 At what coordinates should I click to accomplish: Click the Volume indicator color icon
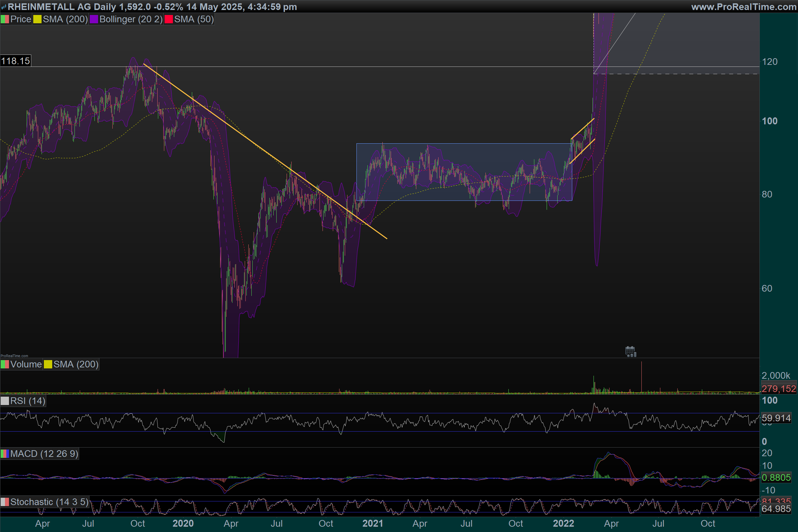point(5,364)
